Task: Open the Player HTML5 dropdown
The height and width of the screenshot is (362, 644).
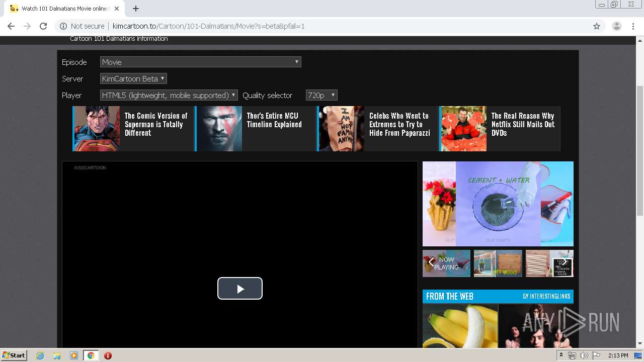Action: (x=169, y=95)
